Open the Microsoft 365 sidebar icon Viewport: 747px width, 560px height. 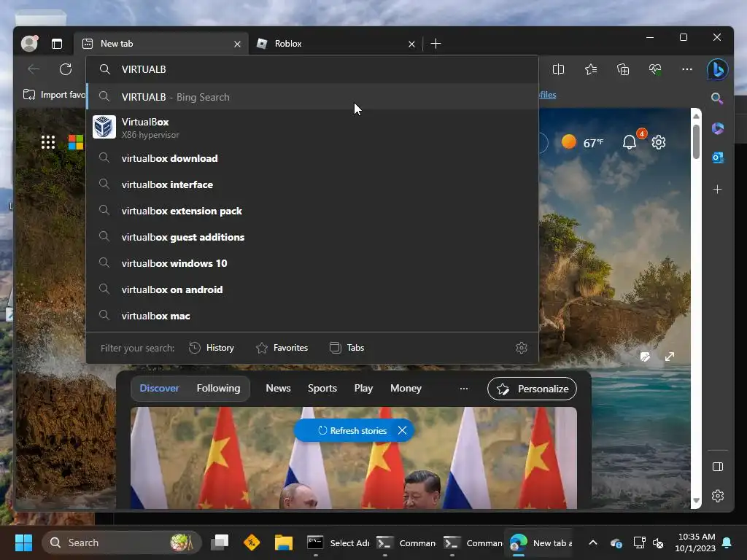(x=718, y=128)
